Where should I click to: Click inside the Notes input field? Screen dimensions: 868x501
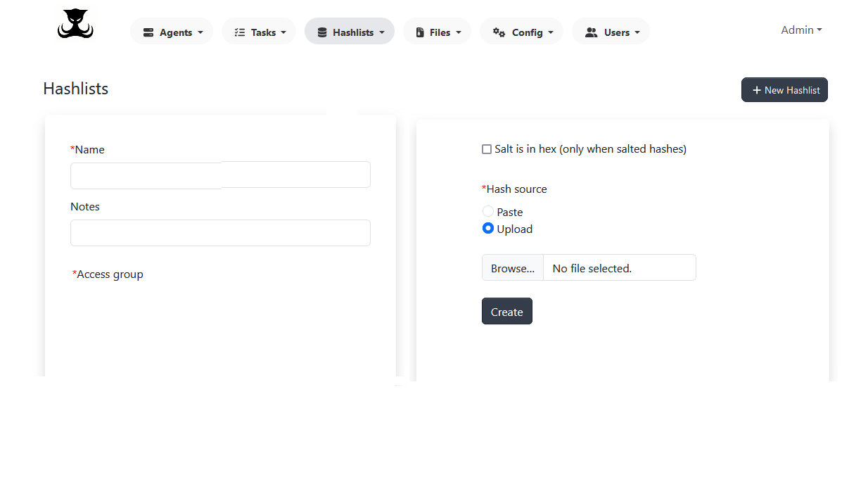coord(220,232)
